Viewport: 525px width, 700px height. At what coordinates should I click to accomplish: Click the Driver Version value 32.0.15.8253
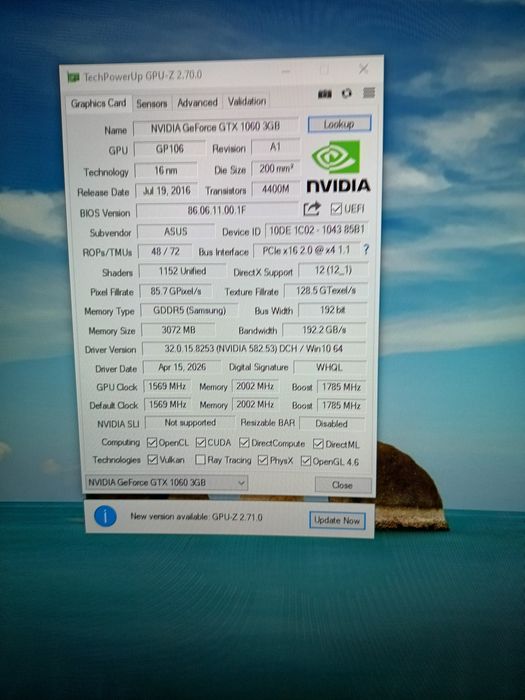254,349
